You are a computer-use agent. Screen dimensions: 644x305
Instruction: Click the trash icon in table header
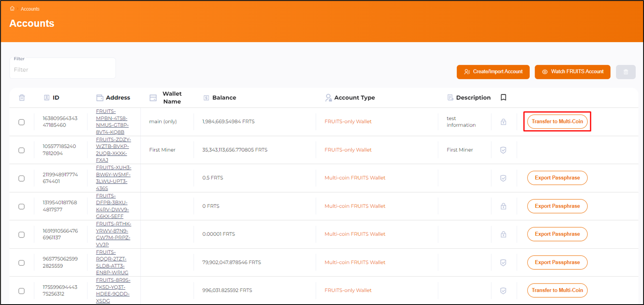(22, 97)
